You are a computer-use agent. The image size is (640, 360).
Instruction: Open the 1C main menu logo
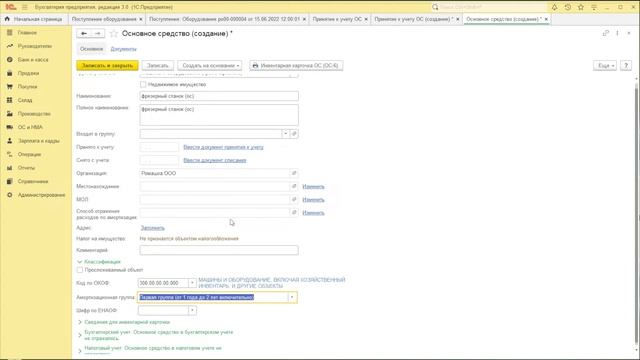coord(11,7)
